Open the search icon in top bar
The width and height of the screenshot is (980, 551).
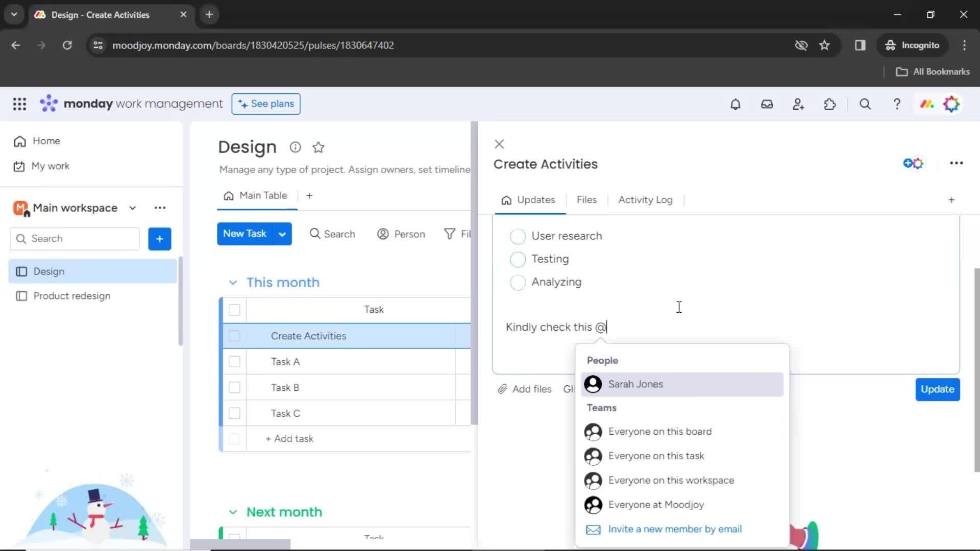(x=865, y=104)
